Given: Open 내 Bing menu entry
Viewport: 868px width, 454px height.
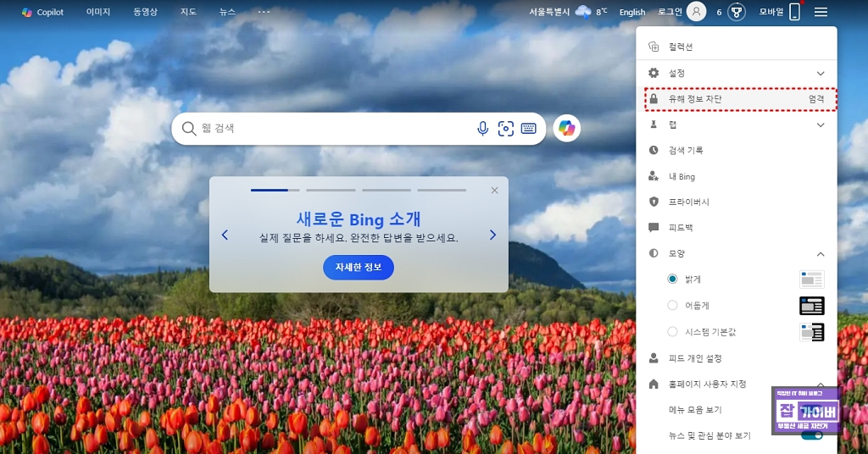Looking at the screenshot, I should (737, 176).
